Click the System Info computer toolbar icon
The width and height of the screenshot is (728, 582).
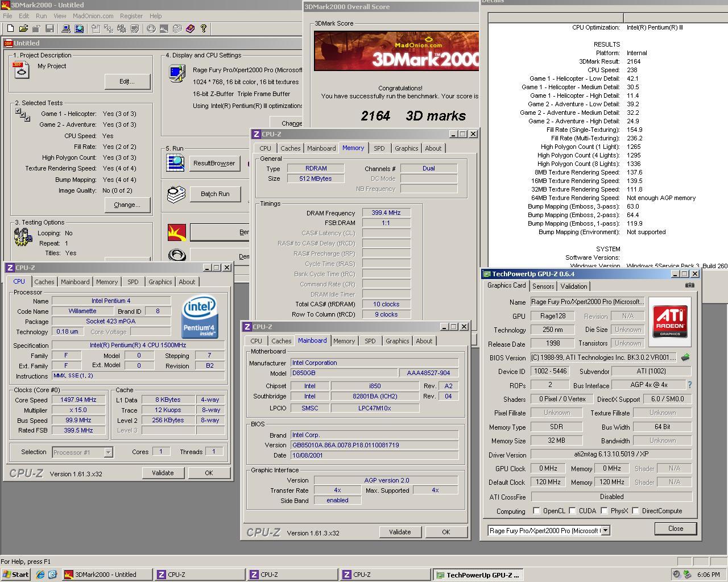coord(65,28)
